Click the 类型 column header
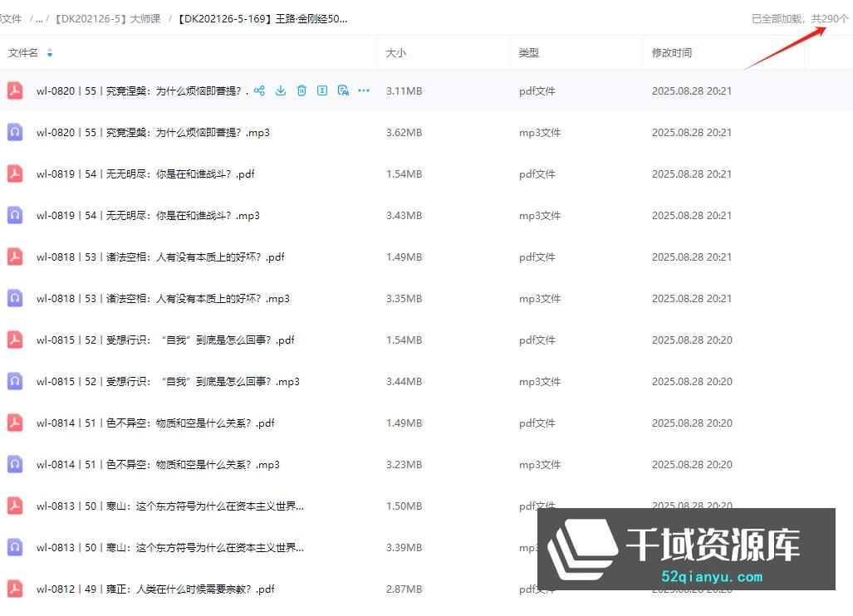This screenshot has width=853, height=616. pos(528,52)
